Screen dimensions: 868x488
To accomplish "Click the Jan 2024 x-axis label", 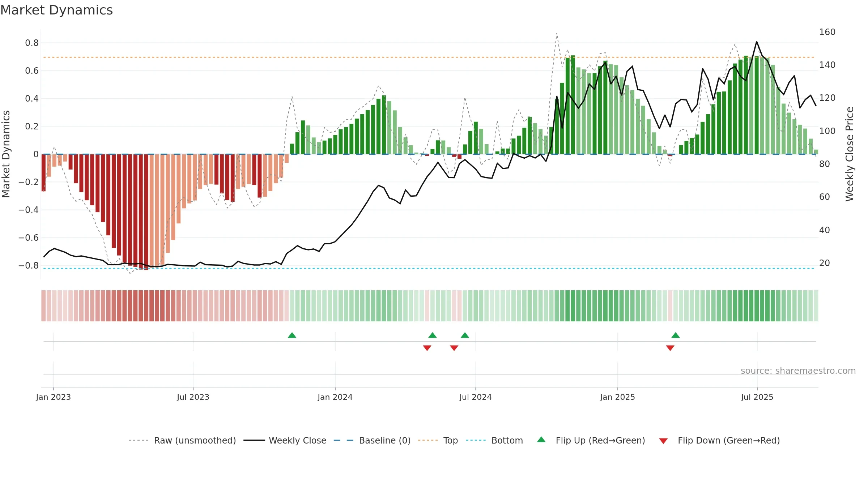I will click(335, 397).
